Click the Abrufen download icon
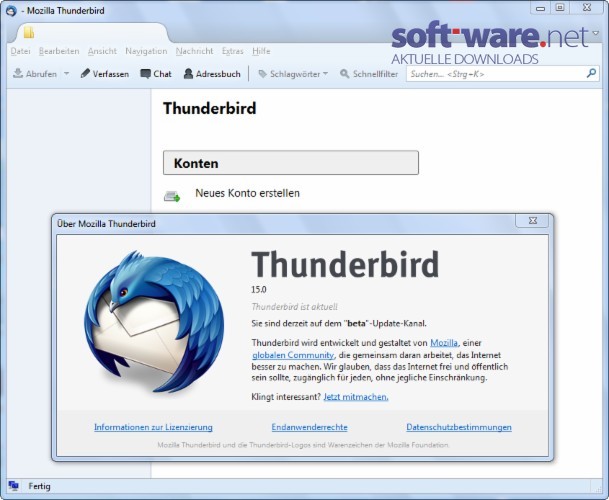Viewport: 609px width, 500px height. (18, 73)
